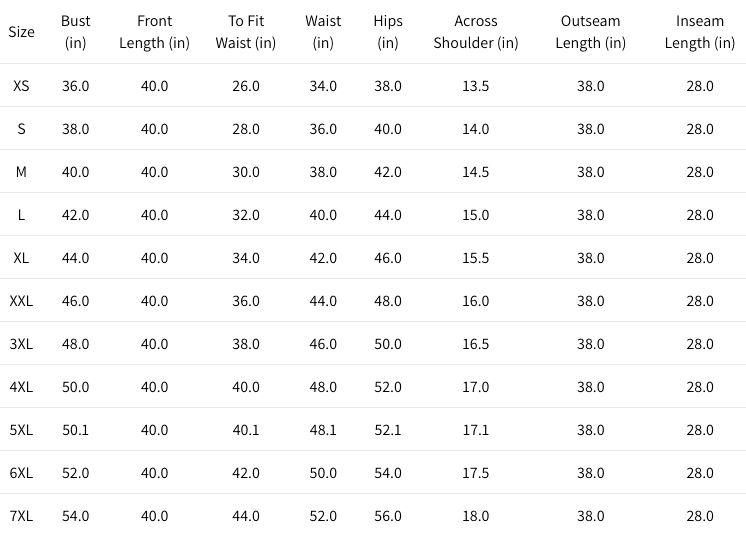Screen dimensions: 746x534
Task: Click the Front Length (in) header
Action: pos(155,32)
